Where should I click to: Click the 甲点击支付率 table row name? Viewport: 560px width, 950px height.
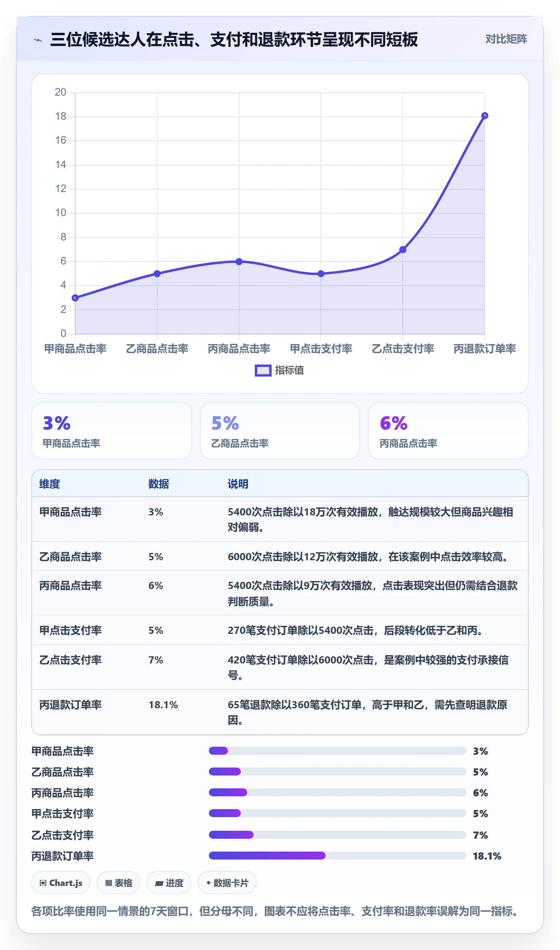coord(70,631)
